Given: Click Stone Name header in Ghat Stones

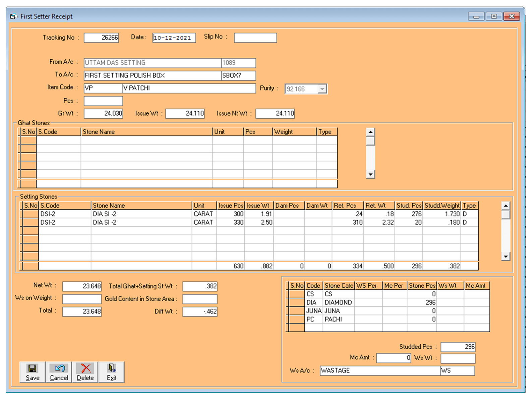Looking at the screenshot, I should [x=146, y=132].
